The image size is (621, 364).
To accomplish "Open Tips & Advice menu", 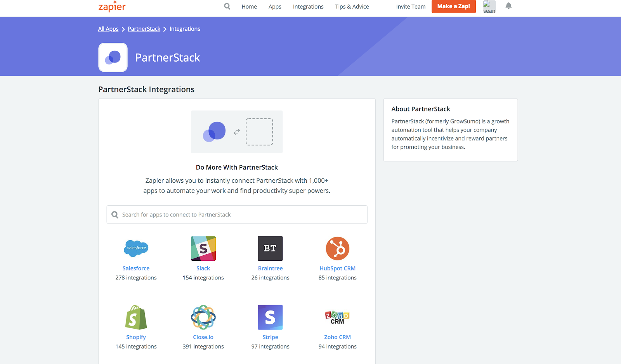I will (x=352, y=7).
